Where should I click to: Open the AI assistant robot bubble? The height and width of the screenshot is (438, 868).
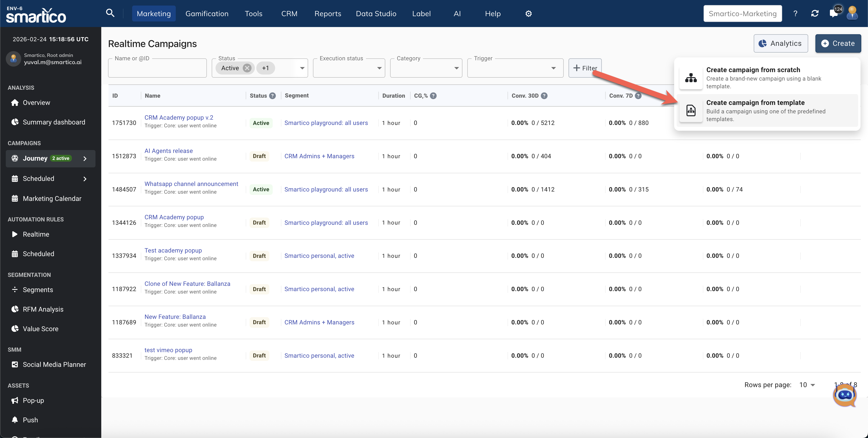tap(844, 396)
